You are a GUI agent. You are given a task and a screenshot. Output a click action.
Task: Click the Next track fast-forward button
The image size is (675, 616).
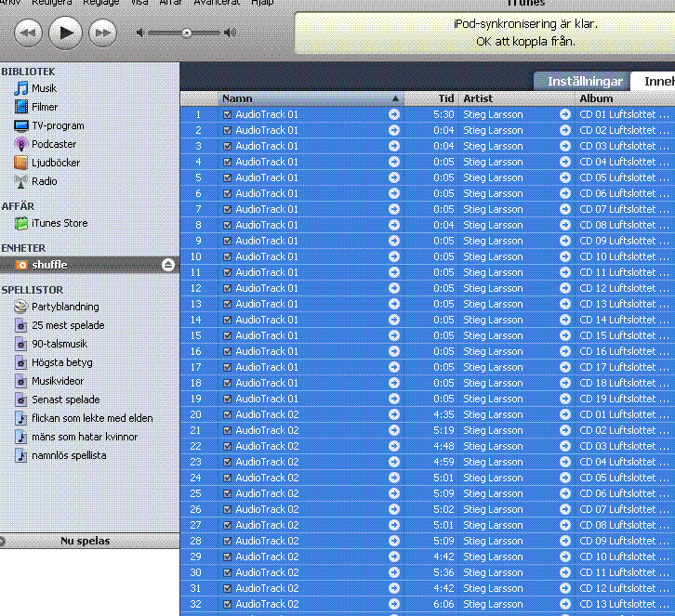point(102,33)
